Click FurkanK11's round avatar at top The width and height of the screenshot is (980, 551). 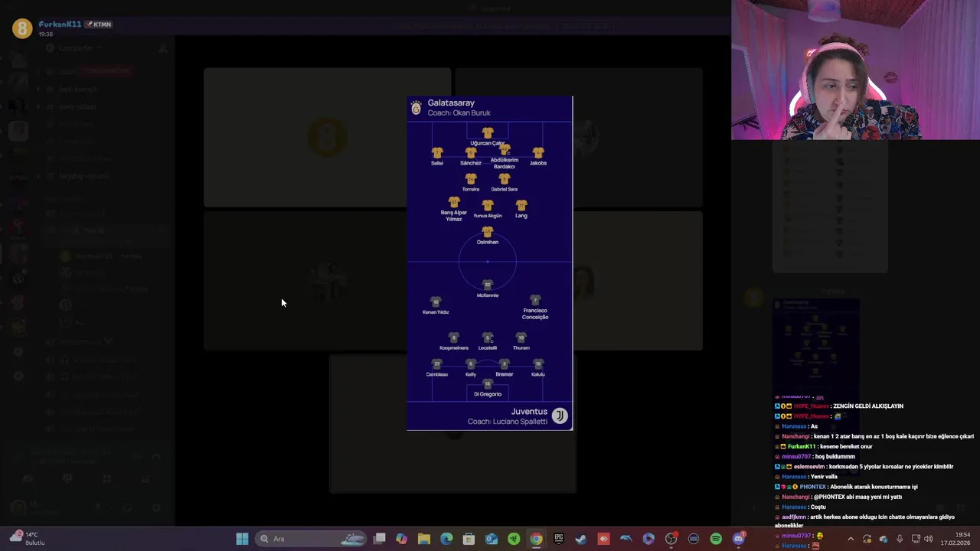point(22,28)
